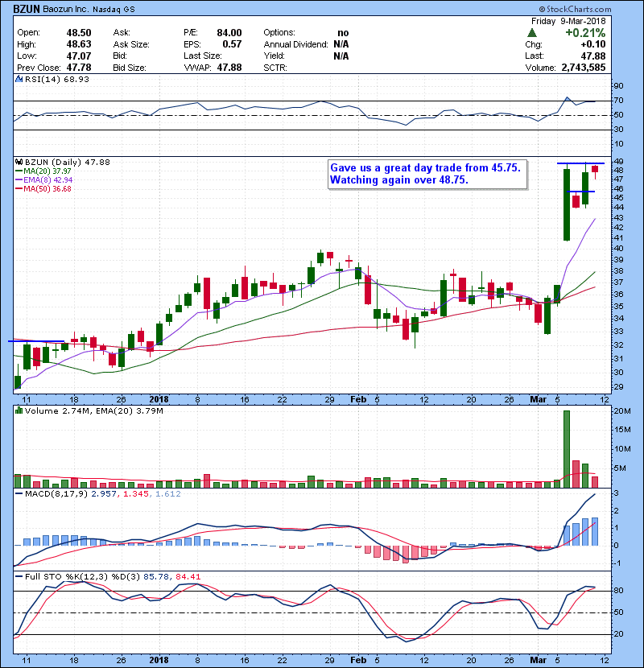
Task: Click the Last Size label
Action: (203, 56)
